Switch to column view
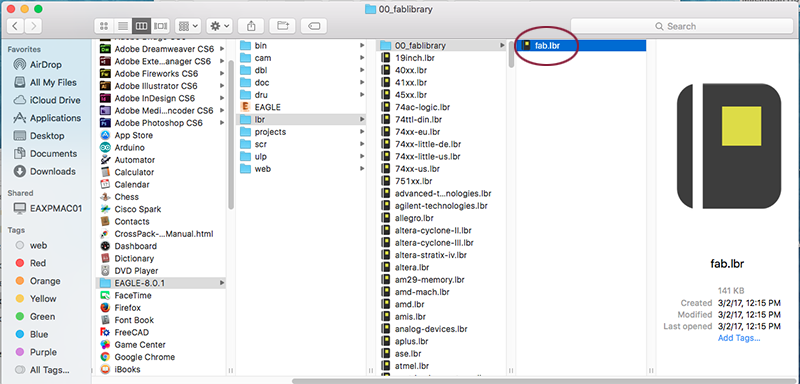Screen dimensions: 800x384 pos(141,26)
